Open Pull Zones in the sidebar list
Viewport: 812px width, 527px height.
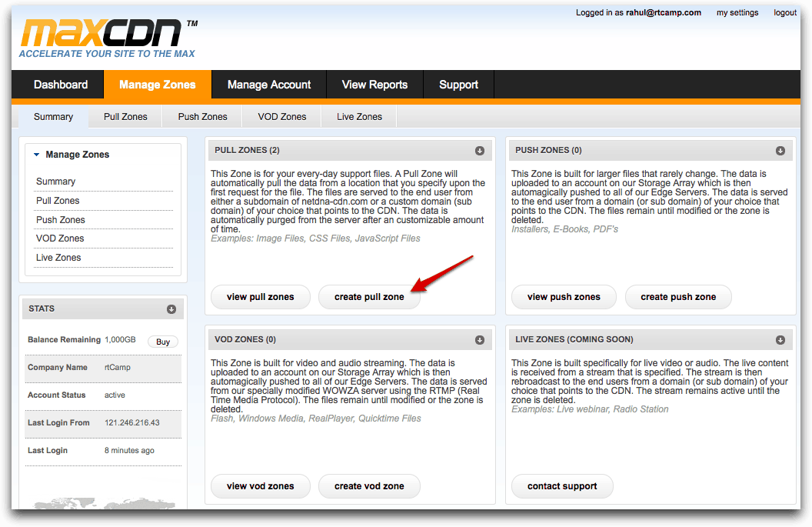point(58,201)
